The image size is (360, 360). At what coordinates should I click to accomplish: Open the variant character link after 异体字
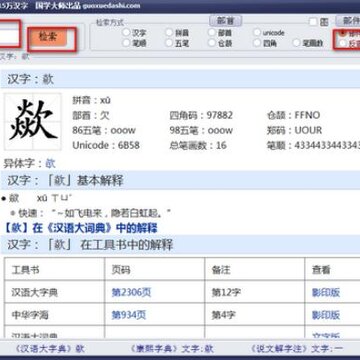[x=50, y=164]
